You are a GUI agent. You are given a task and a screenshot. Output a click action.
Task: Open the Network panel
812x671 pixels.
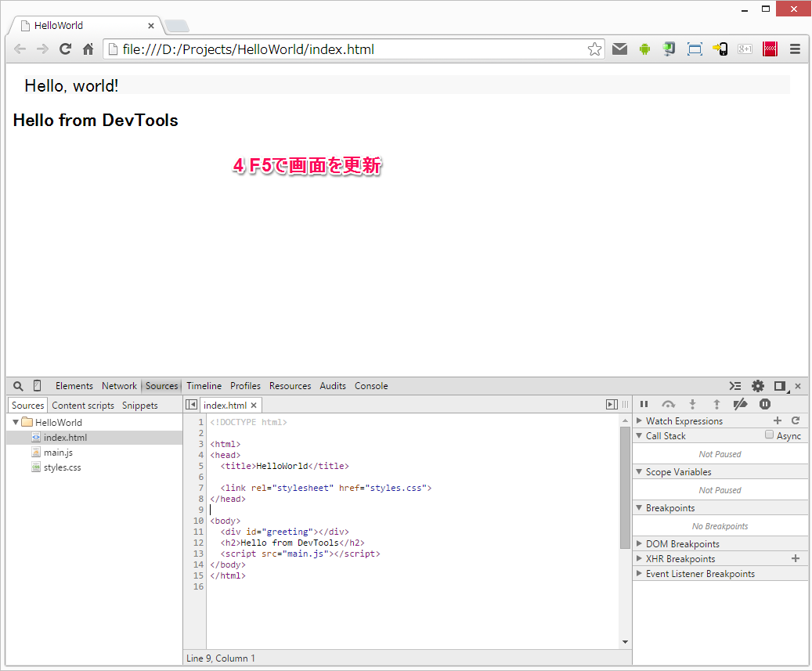119,385
